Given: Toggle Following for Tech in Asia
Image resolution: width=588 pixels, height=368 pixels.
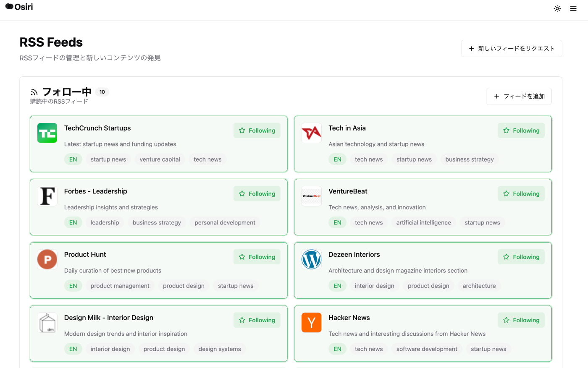Looking at the screenshot, I should pos(521,130).
